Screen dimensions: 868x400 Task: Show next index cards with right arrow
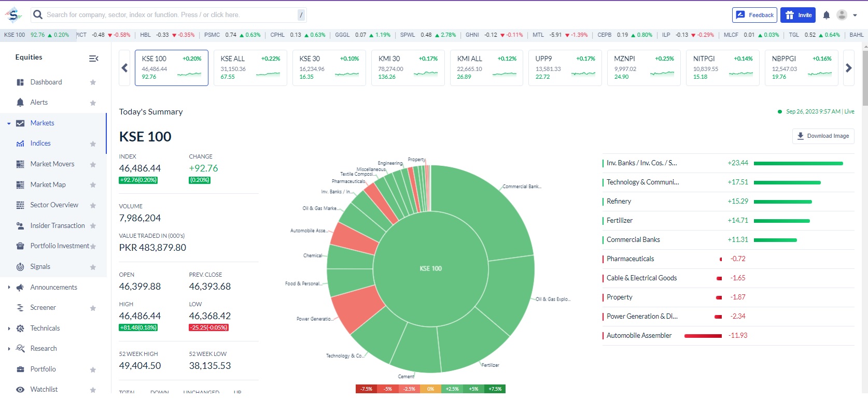849,68
